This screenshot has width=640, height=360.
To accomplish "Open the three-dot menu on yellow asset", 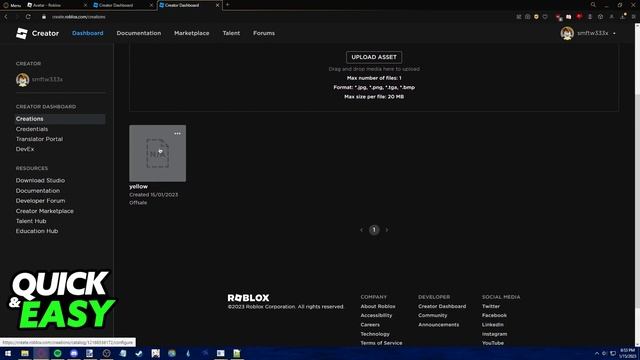I will point(177,133).
